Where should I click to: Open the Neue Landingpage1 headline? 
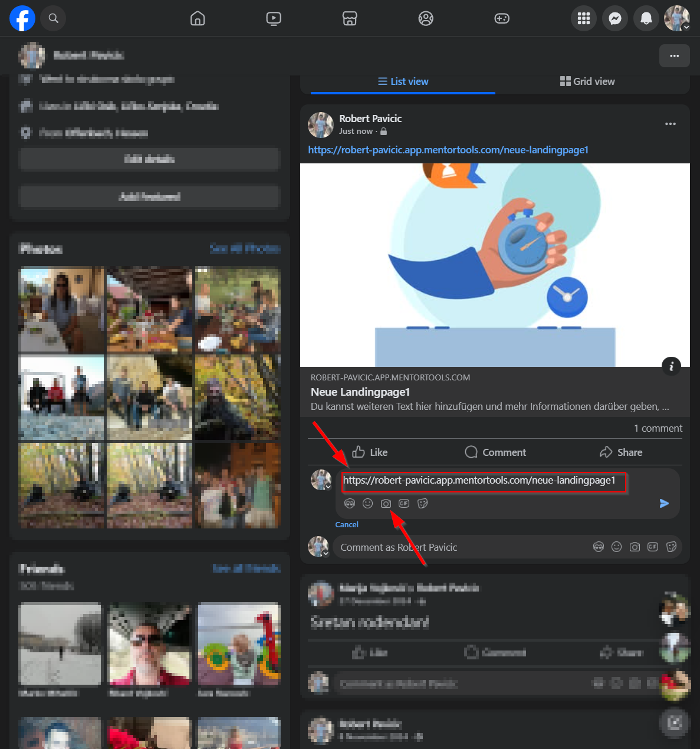(x=360, y=392)
